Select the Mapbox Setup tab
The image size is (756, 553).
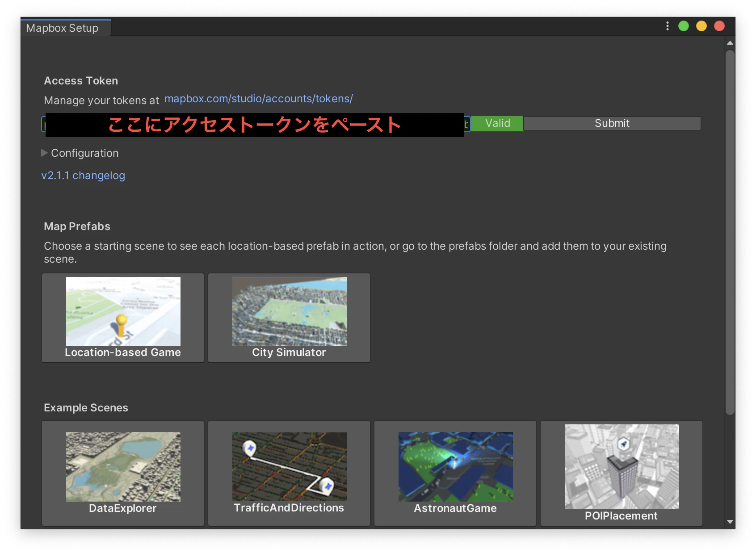[x=65, y=28]
